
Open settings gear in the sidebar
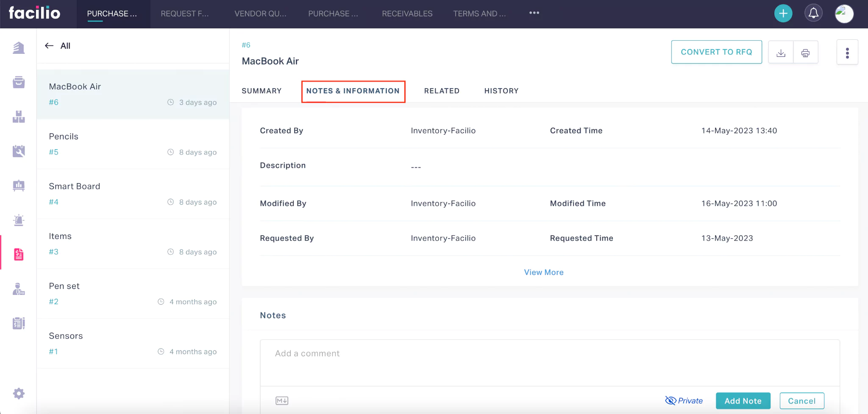pyautogui.click(x=19, y=394)
